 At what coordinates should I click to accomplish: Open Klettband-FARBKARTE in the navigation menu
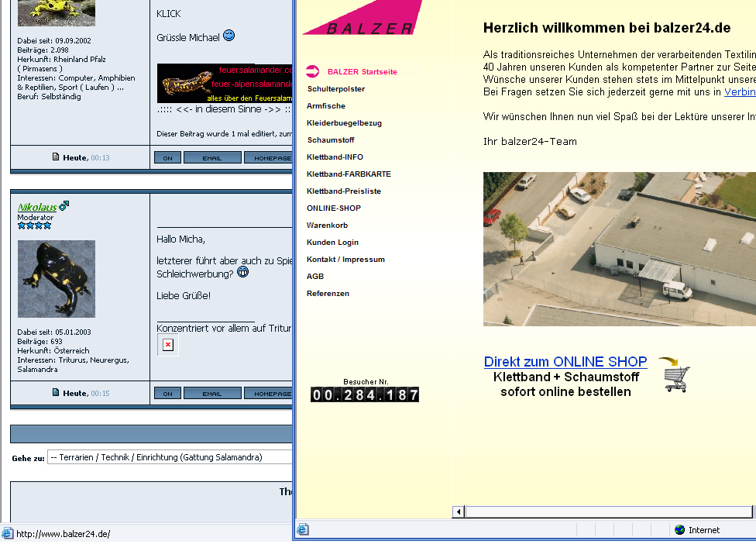pos(349,174)
